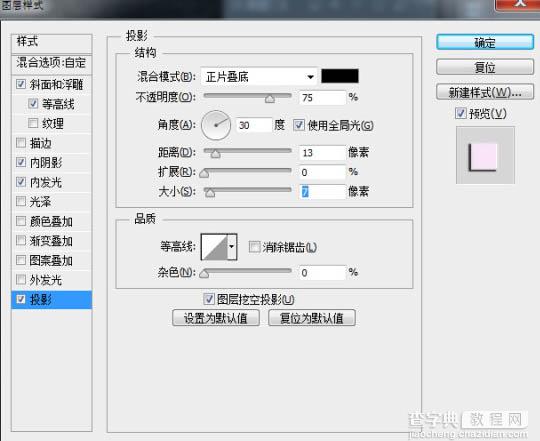Select the 样式 list header
Viewport: 540px width, 441px height.
(52, 43)
